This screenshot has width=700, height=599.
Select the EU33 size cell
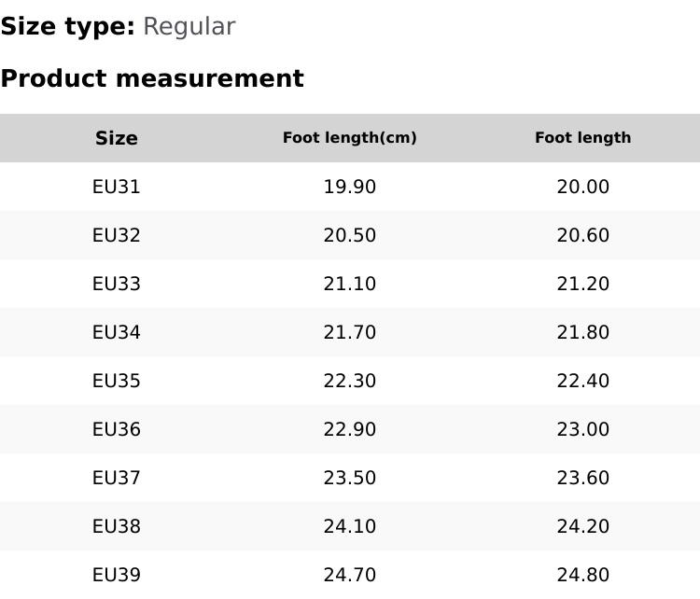[x=117, y=284]
